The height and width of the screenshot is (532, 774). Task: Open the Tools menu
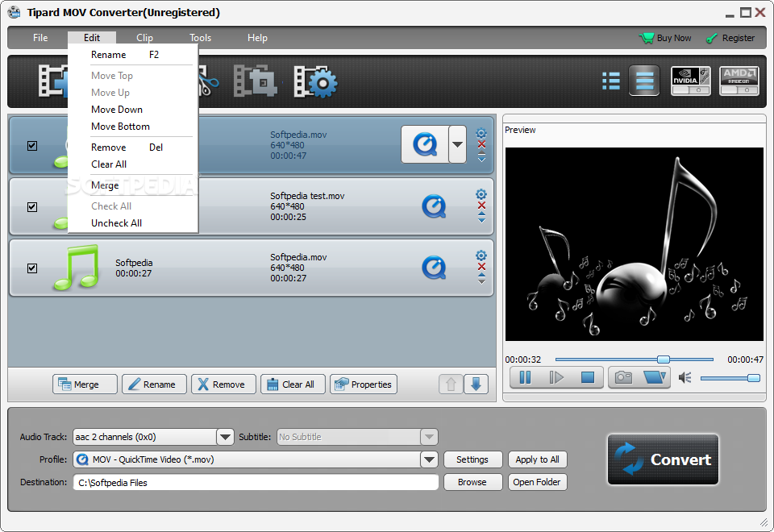pos(201,38)
